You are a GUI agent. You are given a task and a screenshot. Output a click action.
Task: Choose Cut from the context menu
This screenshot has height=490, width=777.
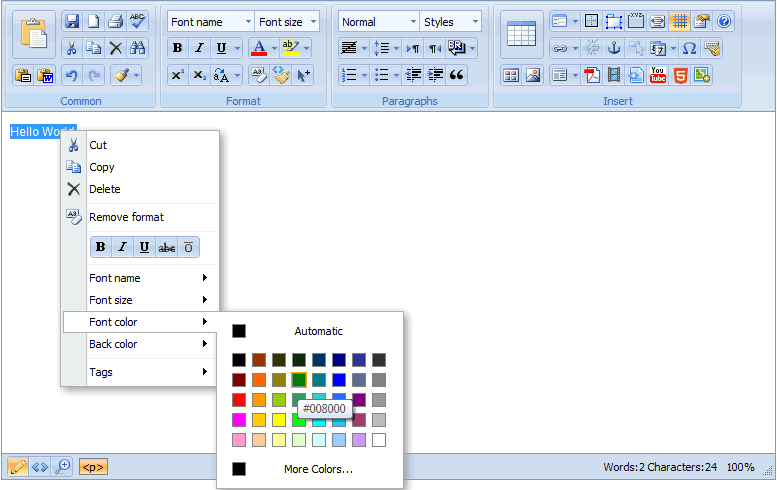pos(98,145)
